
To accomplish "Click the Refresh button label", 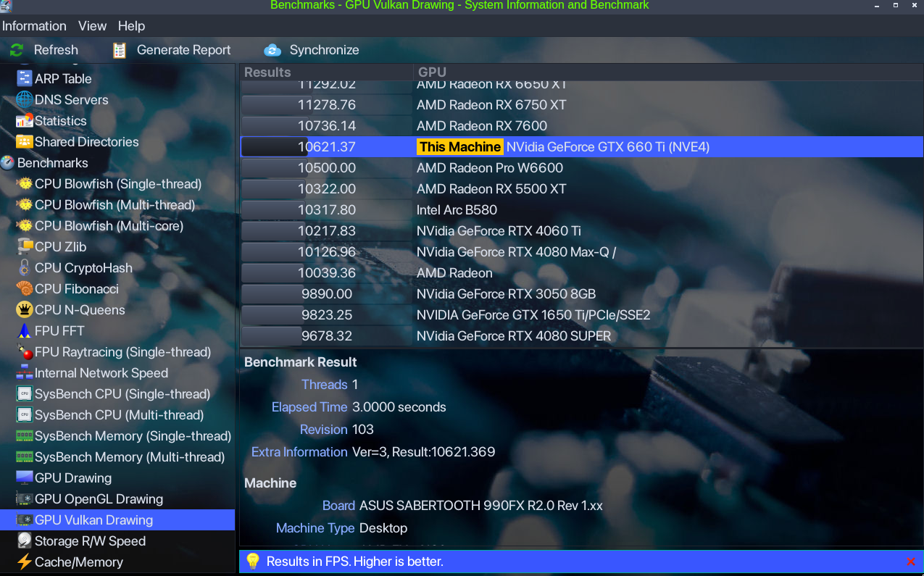I will point(56,50).
